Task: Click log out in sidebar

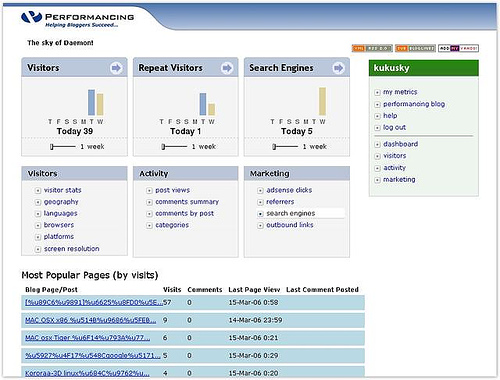Action: 394,127
